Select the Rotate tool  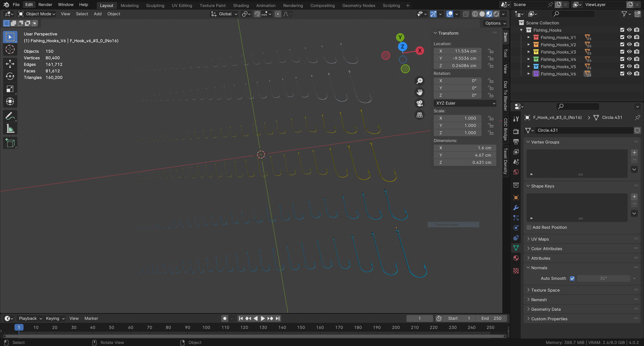[x=10, y=76]
